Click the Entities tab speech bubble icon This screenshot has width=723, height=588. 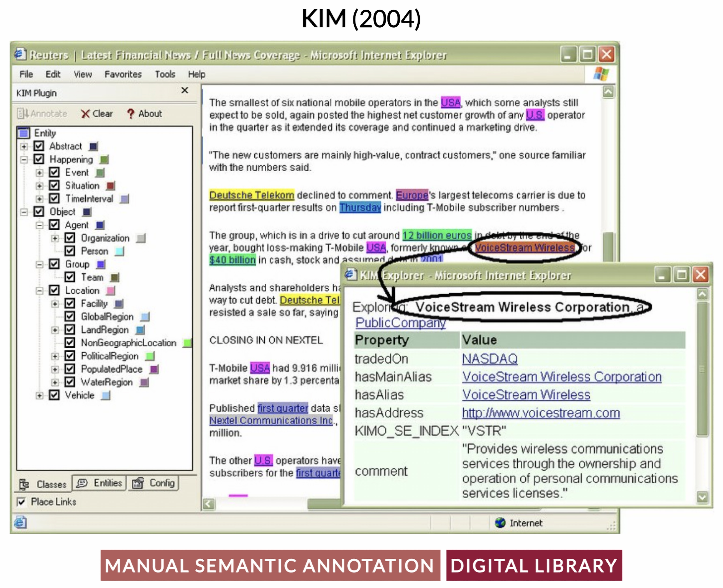point(82,483)
